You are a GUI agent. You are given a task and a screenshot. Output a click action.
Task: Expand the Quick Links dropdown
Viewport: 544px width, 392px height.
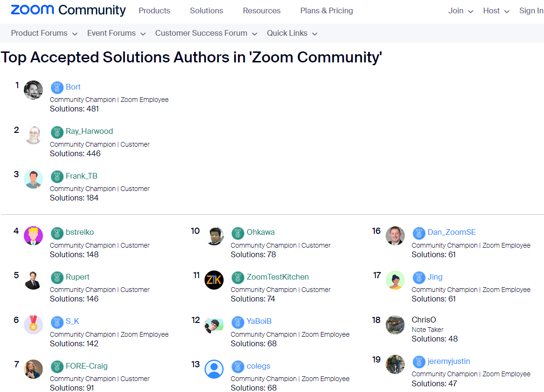click(x=292, y=33)
